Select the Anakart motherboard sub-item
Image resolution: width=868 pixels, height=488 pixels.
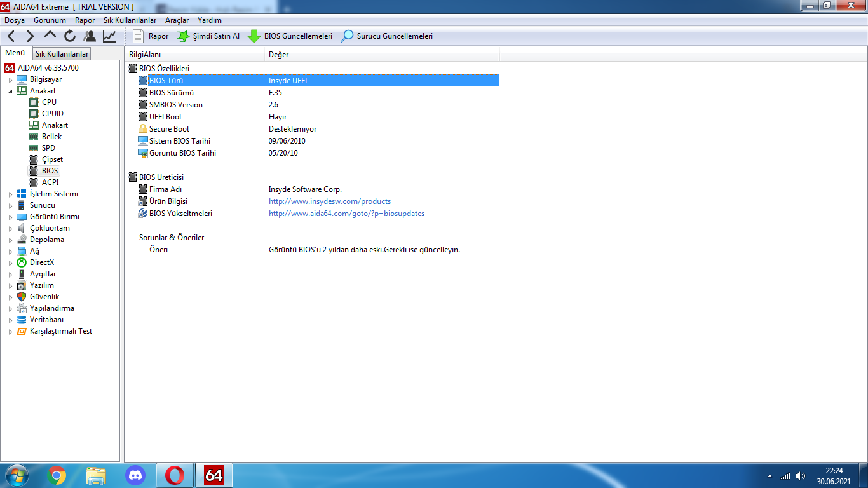pos(48,125)
